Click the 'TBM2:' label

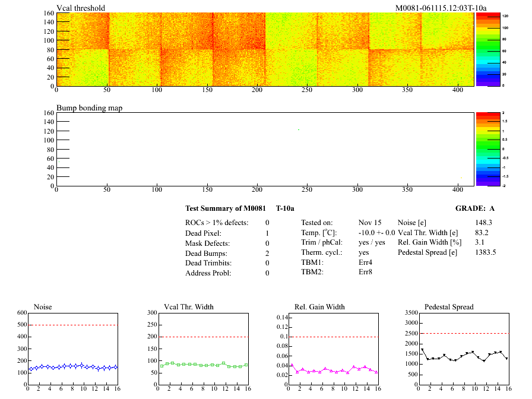pos(312,272)
